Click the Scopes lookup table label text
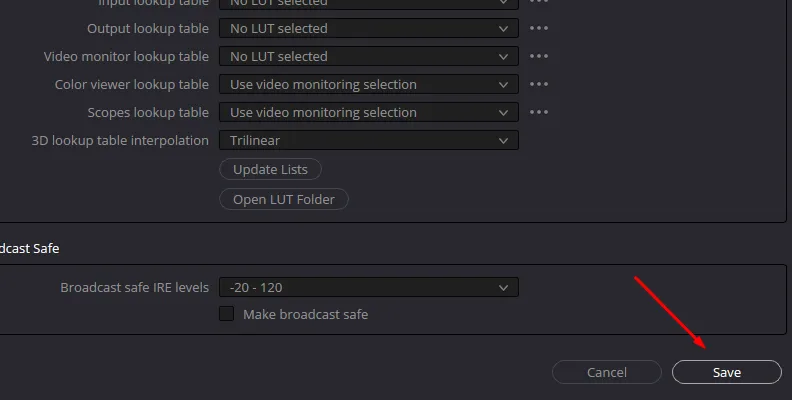This screenshot has height=400, width=792. 148,112
